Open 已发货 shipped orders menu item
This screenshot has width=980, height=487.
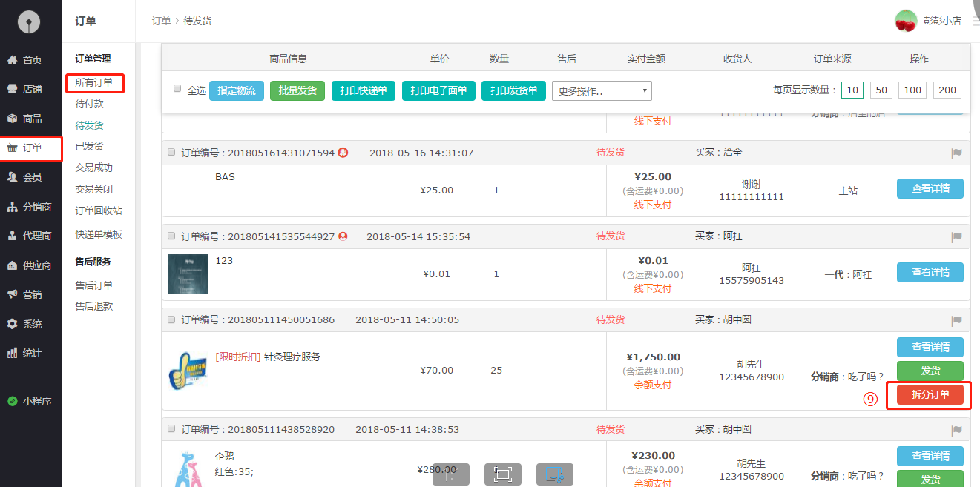(x=89, y=146)
